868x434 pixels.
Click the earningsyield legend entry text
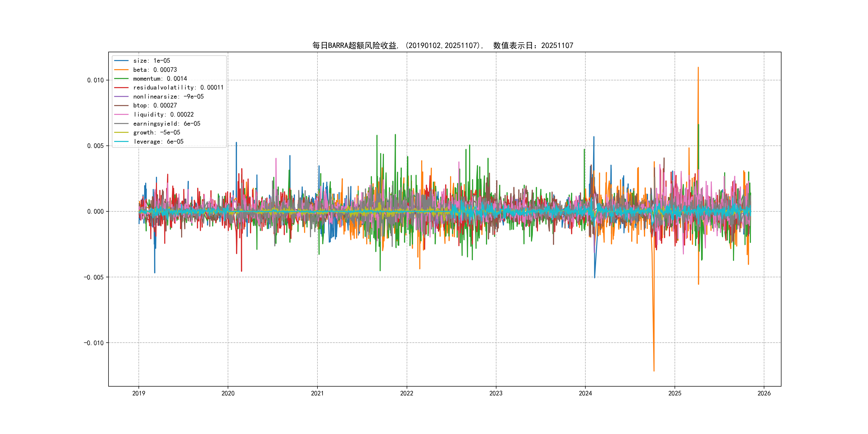coord(166,124)
